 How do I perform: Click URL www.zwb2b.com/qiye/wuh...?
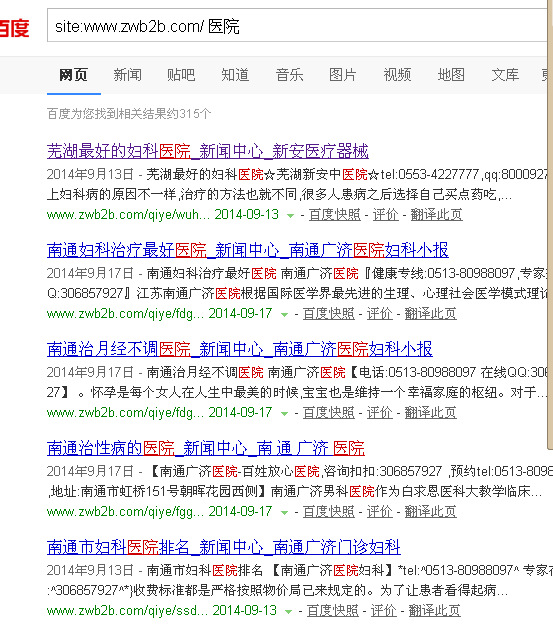(x=128, y=215)
